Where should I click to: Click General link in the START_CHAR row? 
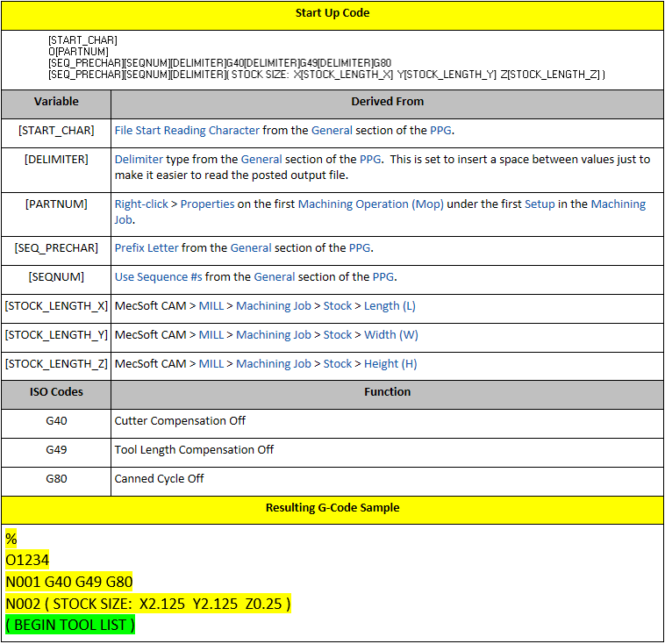[330, 130]
